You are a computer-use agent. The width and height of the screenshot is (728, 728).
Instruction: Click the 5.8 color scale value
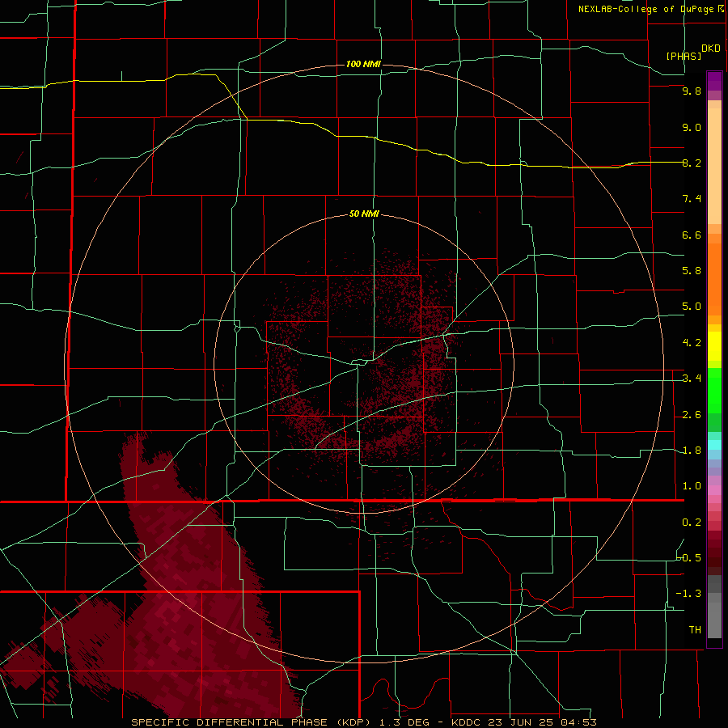(x=692, y=271)
